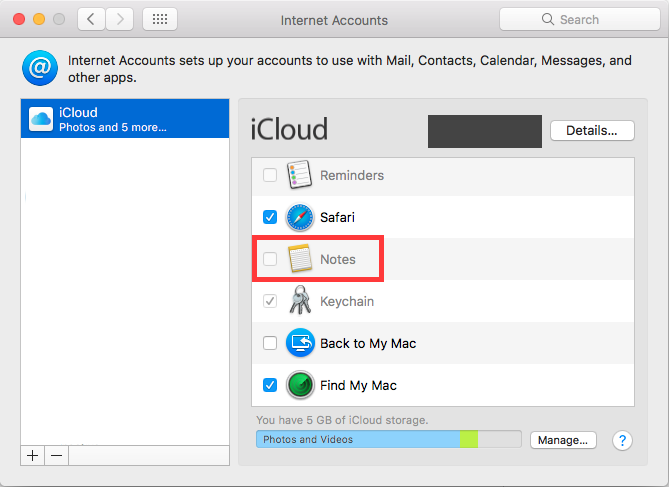Click the "Reminders" label text

(352, 175)
